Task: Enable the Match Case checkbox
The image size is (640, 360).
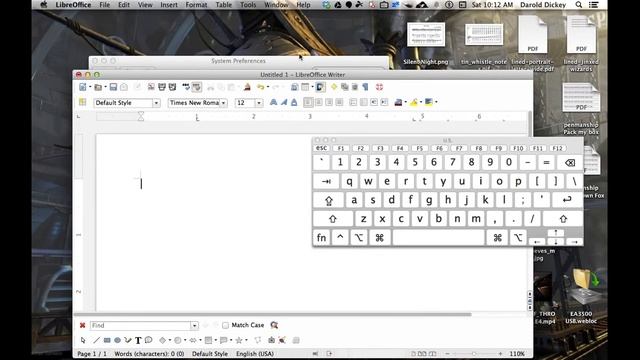Action: [x=225, y=325]
